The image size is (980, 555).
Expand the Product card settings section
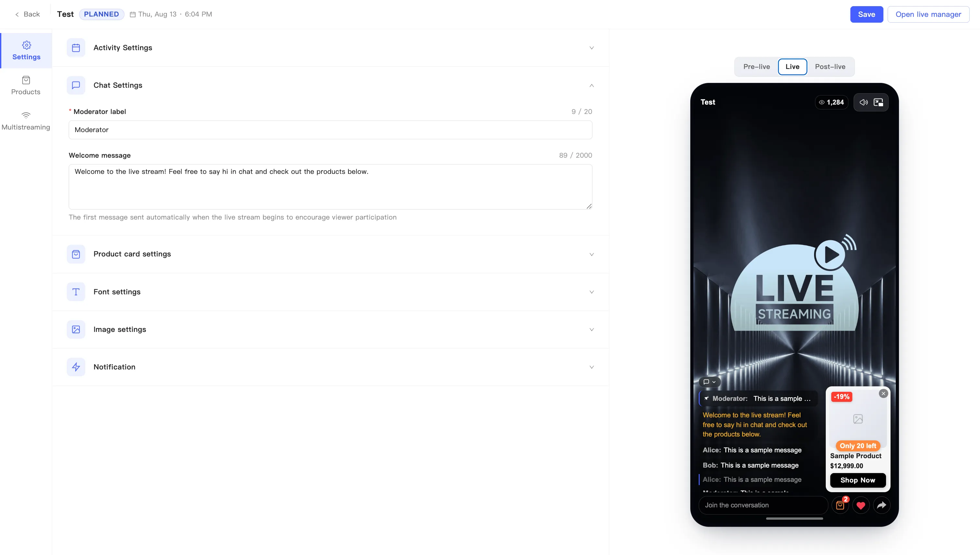(x=592, y=254)
